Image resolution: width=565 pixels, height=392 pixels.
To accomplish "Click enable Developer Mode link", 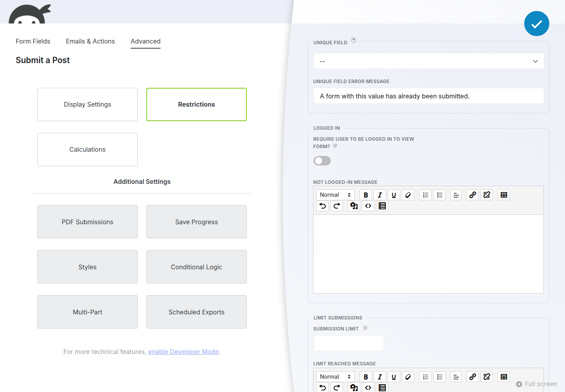I will (x=184, y=352).
